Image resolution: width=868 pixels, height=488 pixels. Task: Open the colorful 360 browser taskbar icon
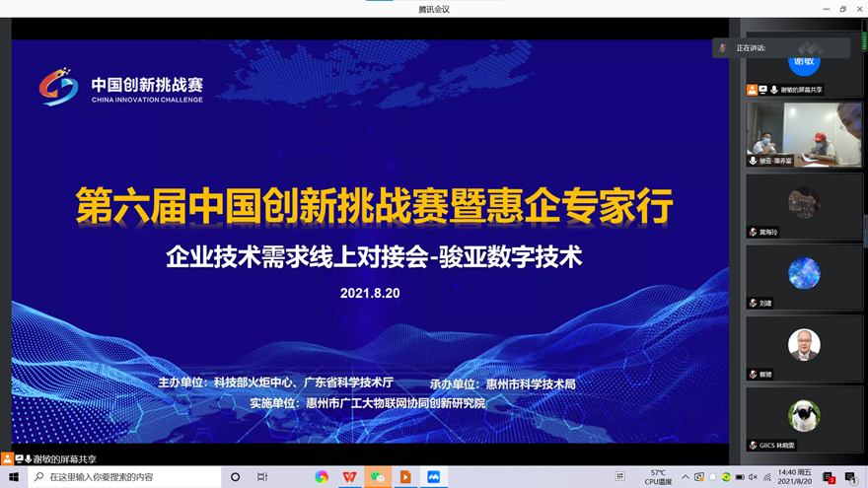click(x=322, y=477)
